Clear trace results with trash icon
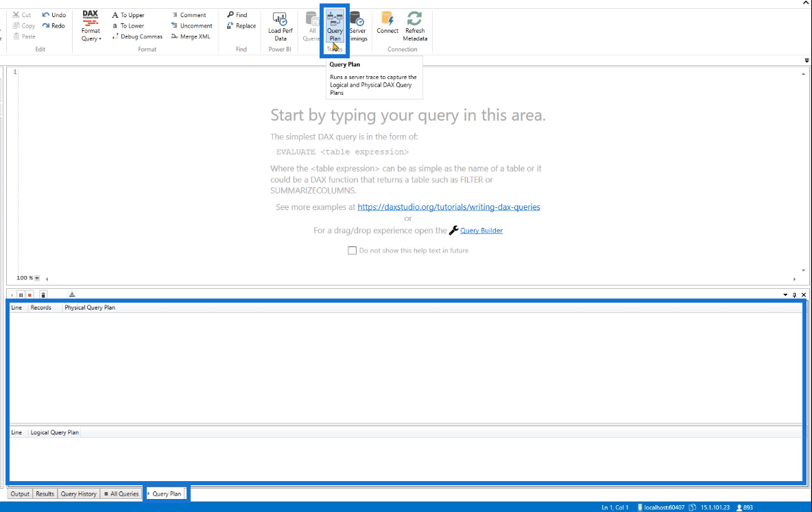 coord(43,295)
